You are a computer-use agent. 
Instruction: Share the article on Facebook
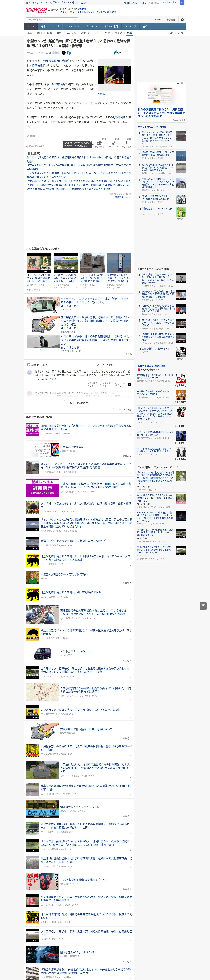click(69, 53)
